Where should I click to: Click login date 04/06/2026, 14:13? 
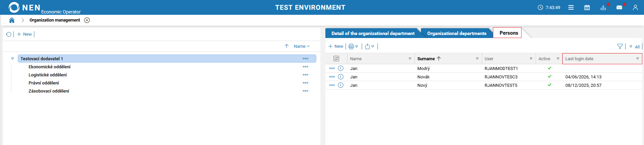(583, 77)
